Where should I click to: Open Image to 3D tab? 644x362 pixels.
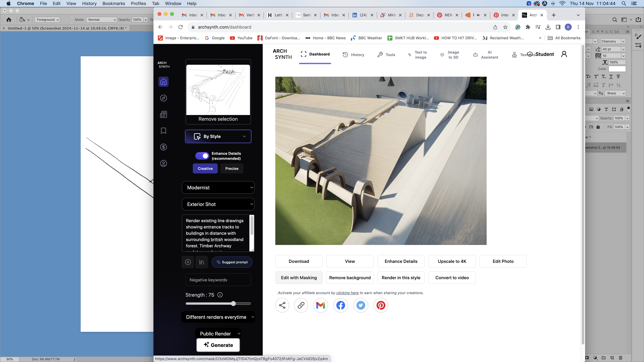(x=450, y=55)
